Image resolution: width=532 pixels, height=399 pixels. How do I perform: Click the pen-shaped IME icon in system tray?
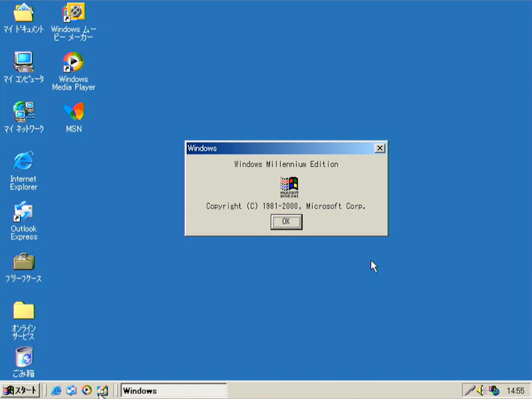(x=470, y=390)
